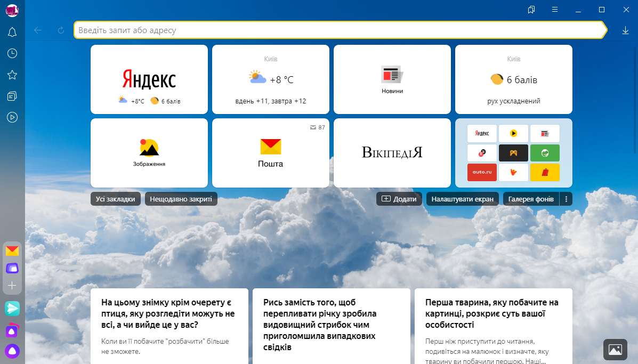
Task: Click the background image button bottom right
Action: click(615, 350)
